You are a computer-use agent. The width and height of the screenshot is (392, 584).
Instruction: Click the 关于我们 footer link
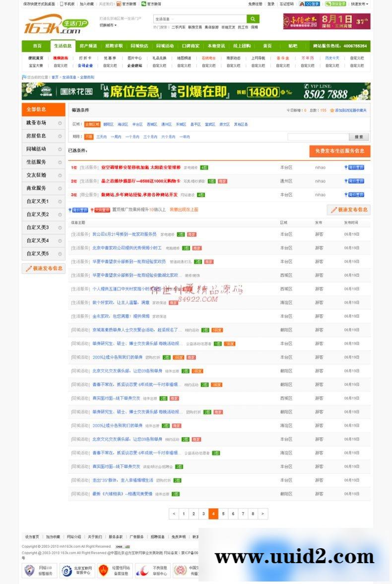(95, 537)
